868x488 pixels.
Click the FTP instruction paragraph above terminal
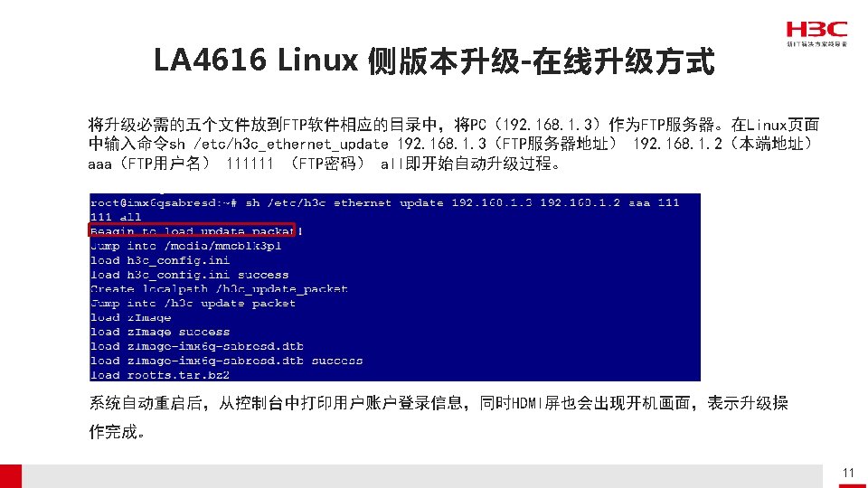tap(453, 144)
